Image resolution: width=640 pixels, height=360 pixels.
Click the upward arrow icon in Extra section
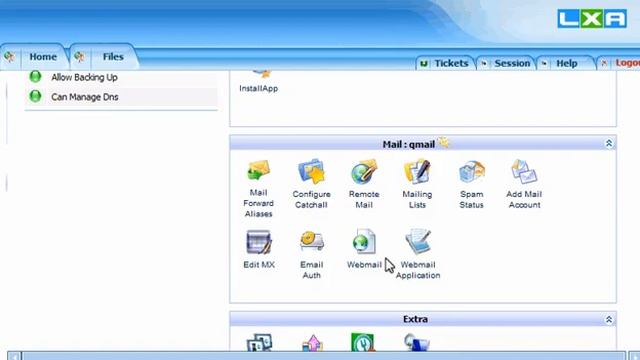click(313, 343)
